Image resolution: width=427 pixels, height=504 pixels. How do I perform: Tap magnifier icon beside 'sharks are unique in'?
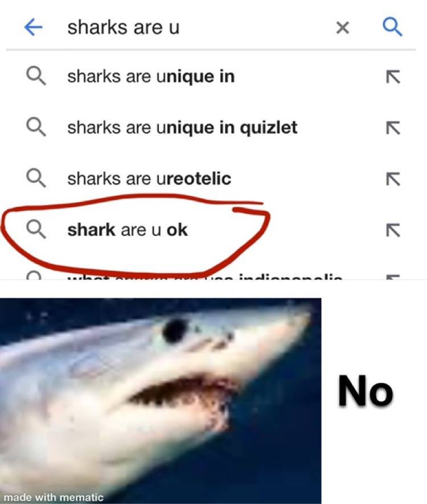(x=36, y=76)
